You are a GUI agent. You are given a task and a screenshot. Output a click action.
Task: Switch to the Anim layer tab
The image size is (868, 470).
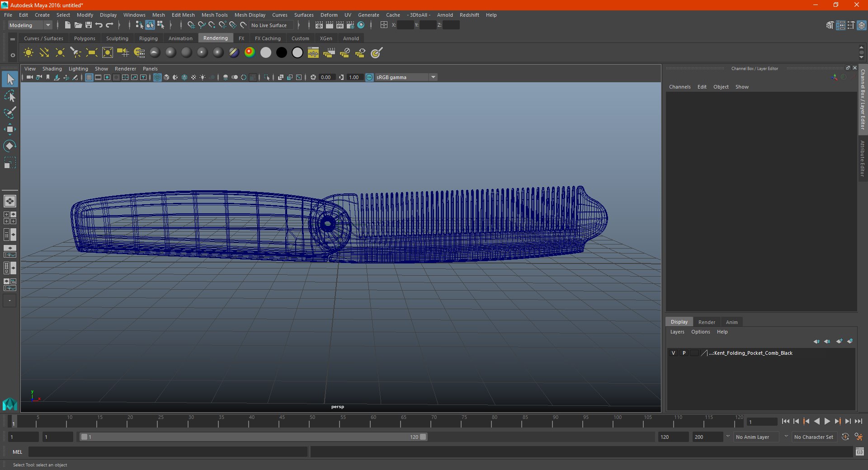point(731,322)
